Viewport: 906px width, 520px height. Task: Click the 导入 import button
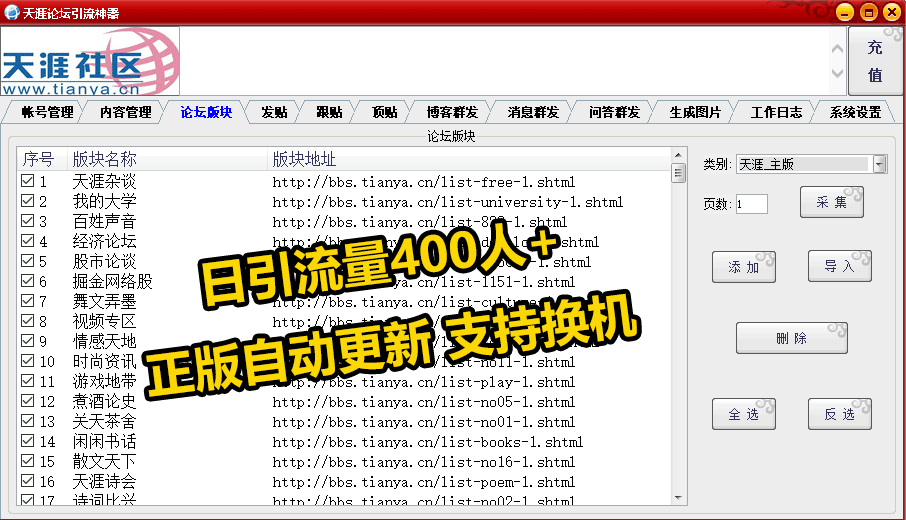point(840,266)
